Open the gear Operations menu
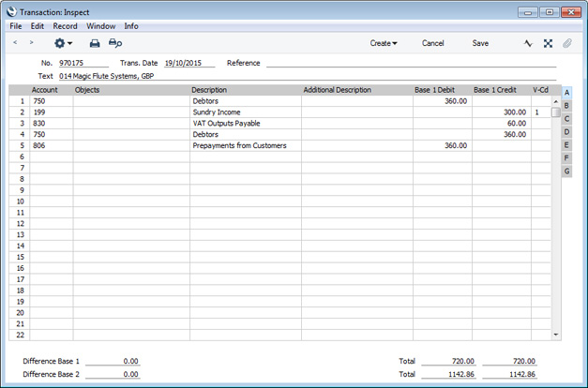Image resolution: width=588 pixels, height=388 pixels. click(63, 43)
